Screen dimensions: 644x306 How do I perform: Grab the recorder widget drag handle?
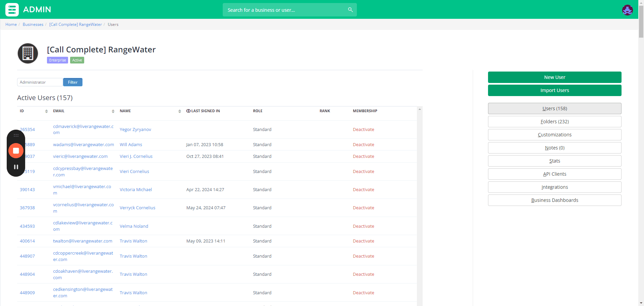click(16, 135)
